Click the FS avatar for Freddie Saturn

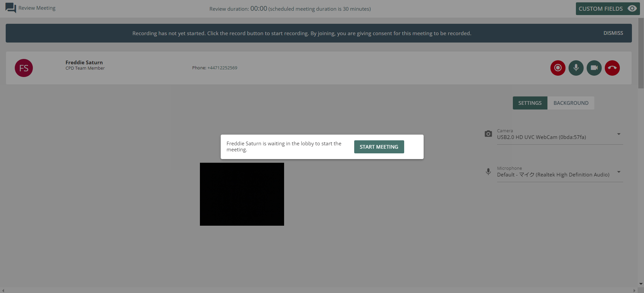[24, 68]
